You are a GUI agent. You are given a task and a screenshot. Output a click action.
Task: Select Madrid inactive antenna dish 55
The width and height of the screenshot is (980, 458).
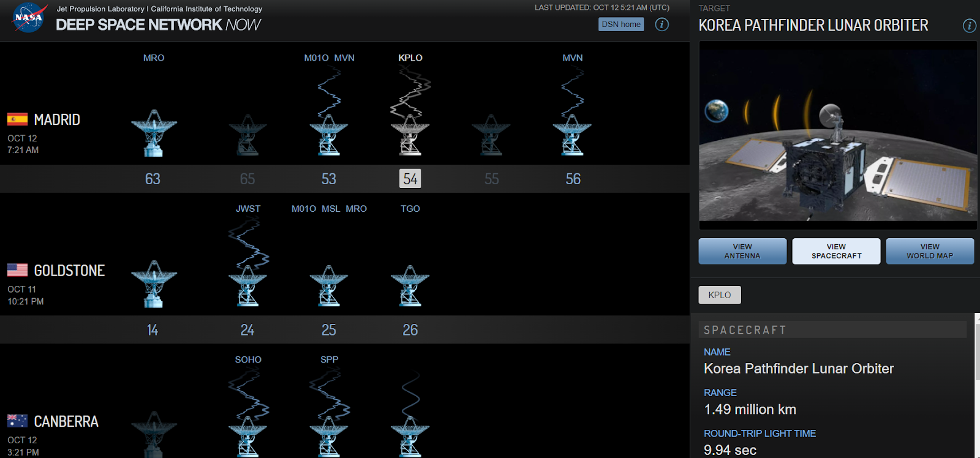491,135
